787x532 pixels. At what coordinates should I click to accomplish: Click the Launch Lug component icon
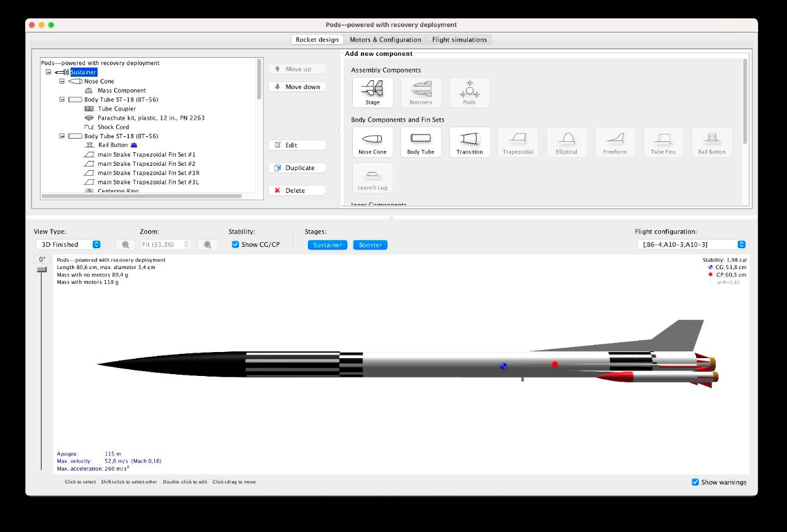[x=373, y=178]
